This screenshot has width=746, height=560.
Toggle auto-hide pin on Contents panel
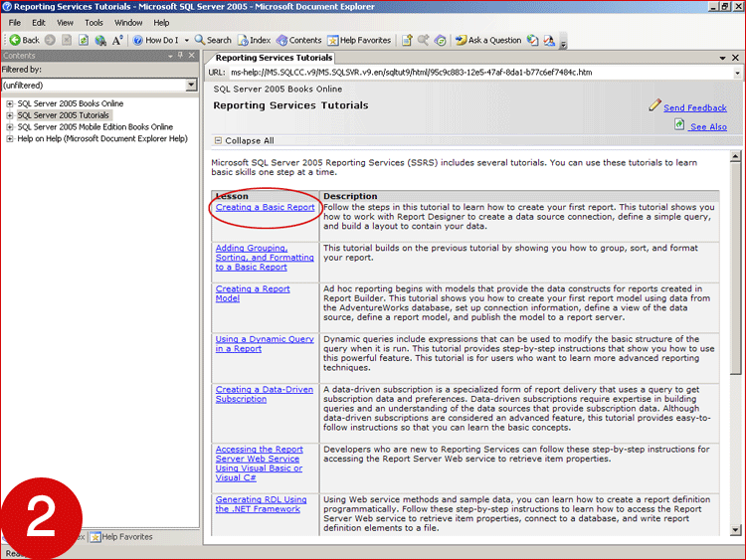[180, 56]
